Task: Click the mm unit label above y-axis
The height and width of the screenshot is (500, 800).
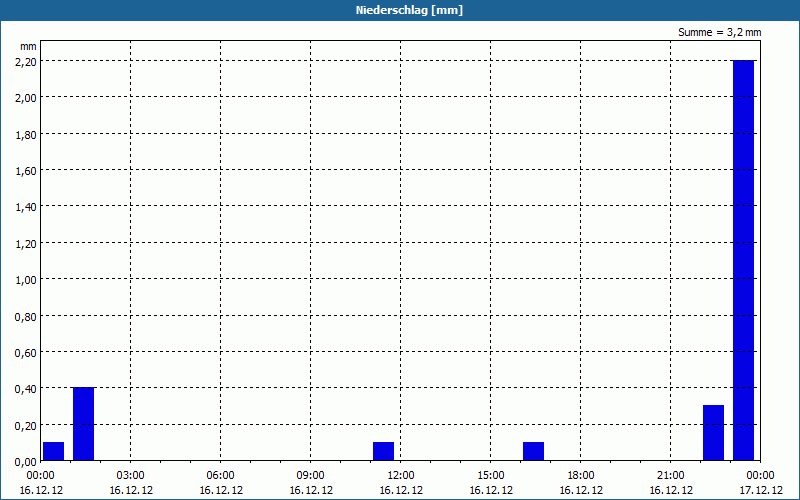Action: [28, 46]
